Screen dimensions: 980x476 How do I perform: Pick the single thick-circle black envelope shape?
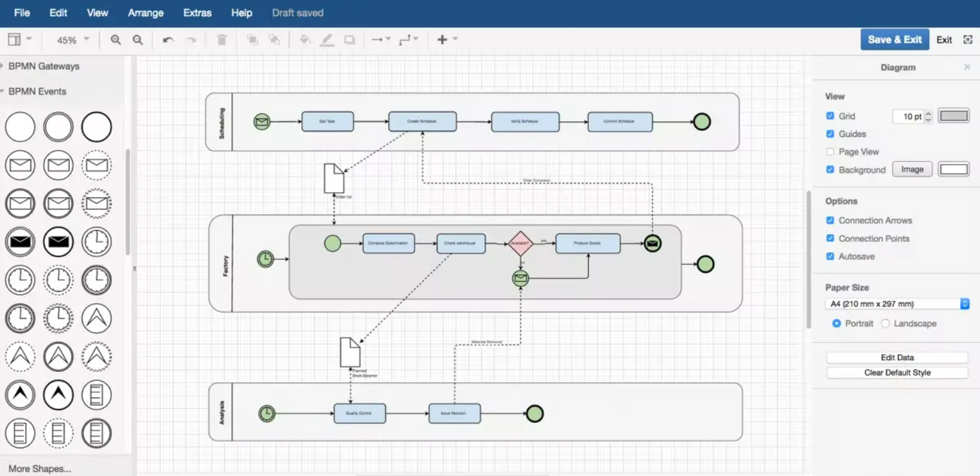(x=58, y=243)
